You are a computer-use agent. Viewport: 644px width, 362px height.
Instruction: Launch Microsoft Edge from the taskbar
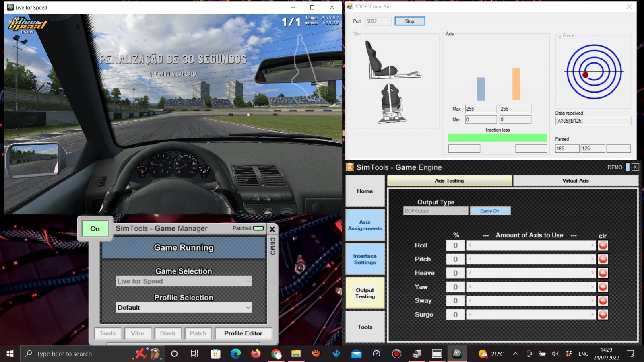pos(235,354)
